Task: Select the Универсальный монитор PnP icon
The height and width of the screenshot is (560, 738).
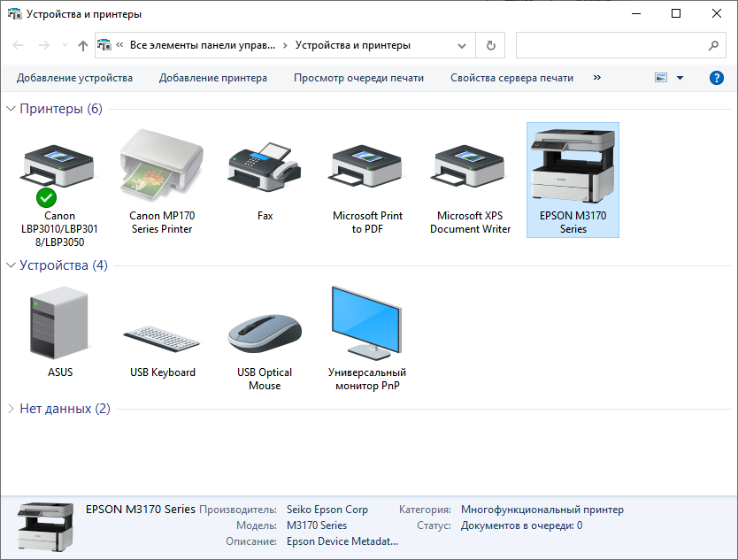Action: [366, 323]
